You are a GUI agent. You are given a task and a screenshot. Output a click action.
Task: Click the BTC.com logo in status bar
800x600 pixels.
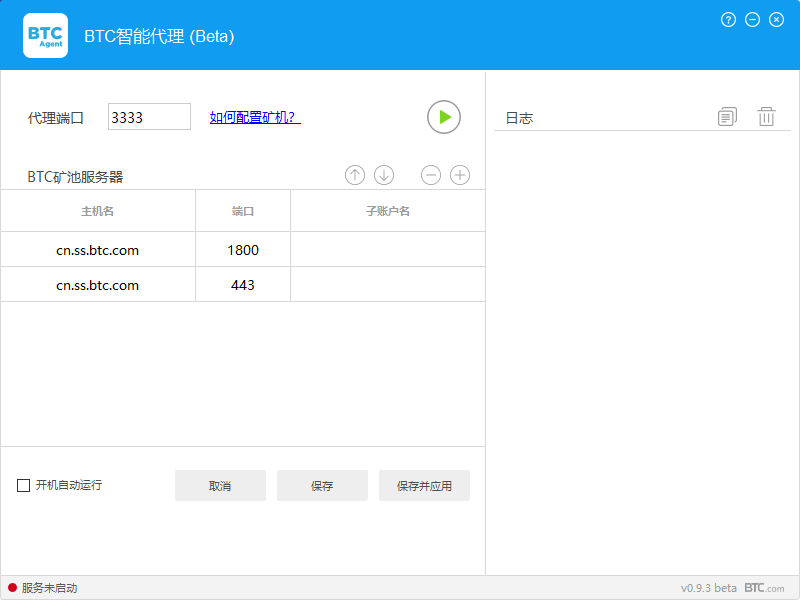coord(764,588)
